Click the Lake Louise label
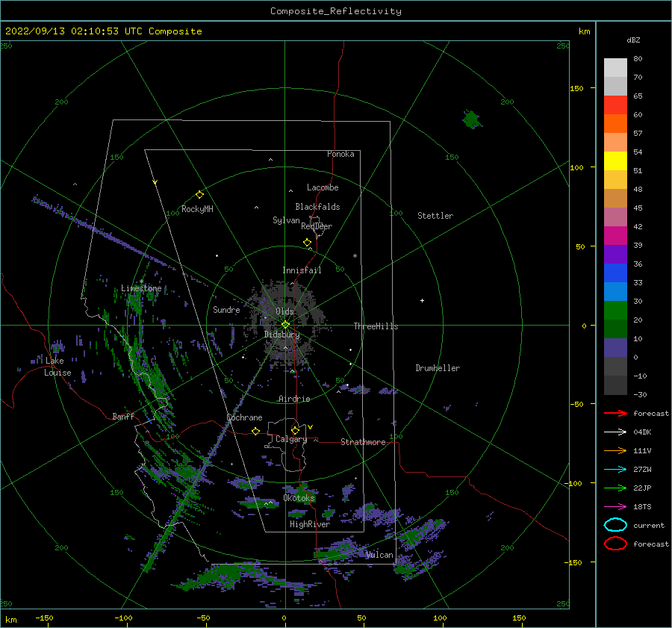This screenshot has height=628, width=672. point(57,367)
